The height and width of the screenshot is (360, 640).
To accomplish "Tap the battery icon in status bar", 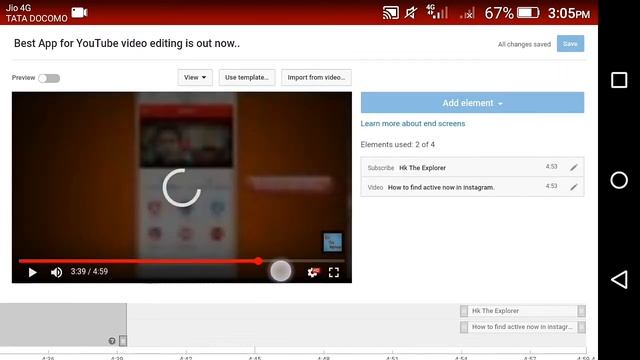I will (528, 13).
